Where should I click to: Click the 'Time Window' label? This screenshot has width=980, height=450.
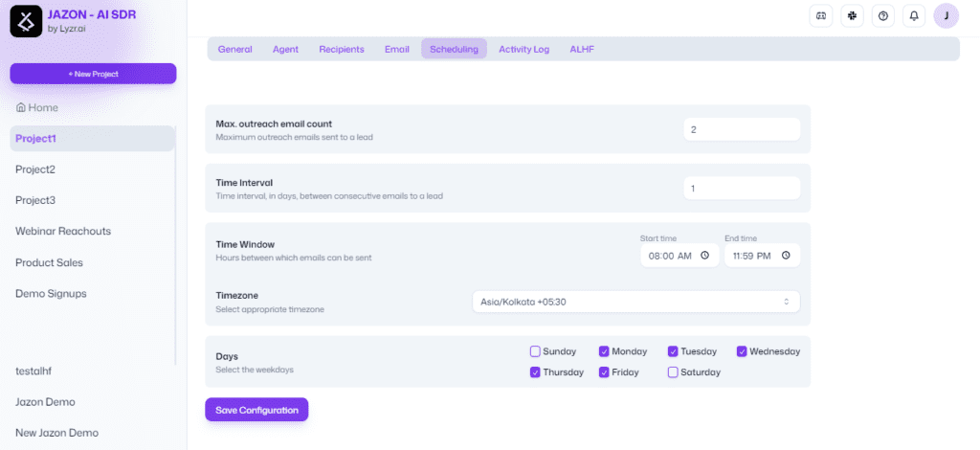click(x=245, y=244)
